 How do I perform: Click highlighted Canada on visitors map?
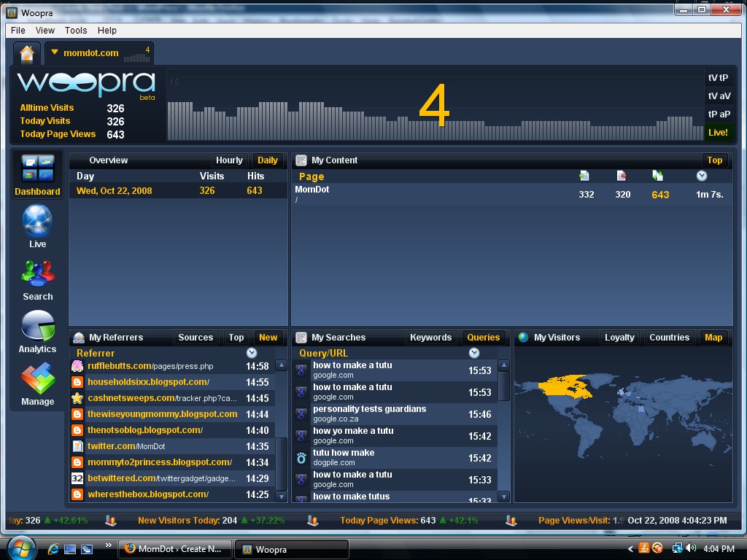tap(566, 386)
